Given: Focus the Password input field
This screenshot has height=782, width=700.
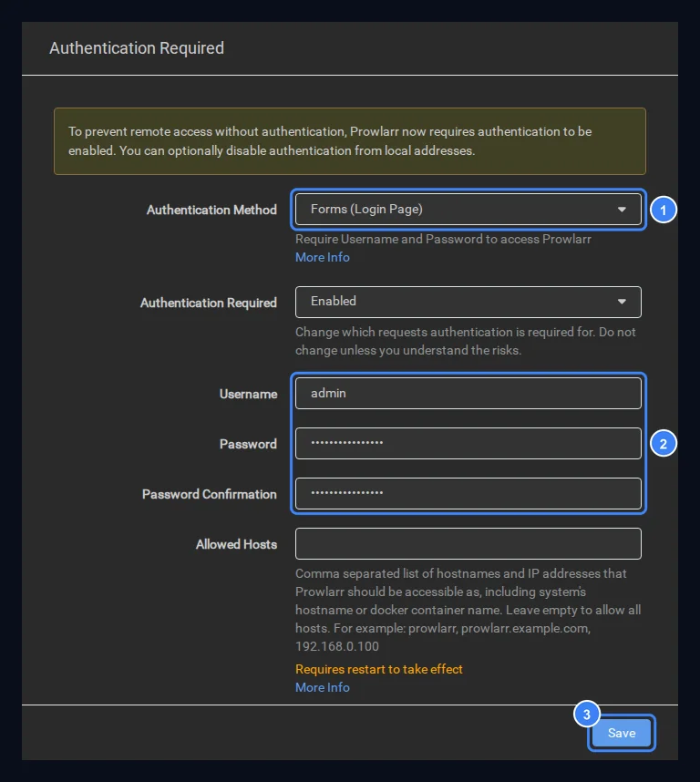Looking at the screenshot, I should click(468, 443).
